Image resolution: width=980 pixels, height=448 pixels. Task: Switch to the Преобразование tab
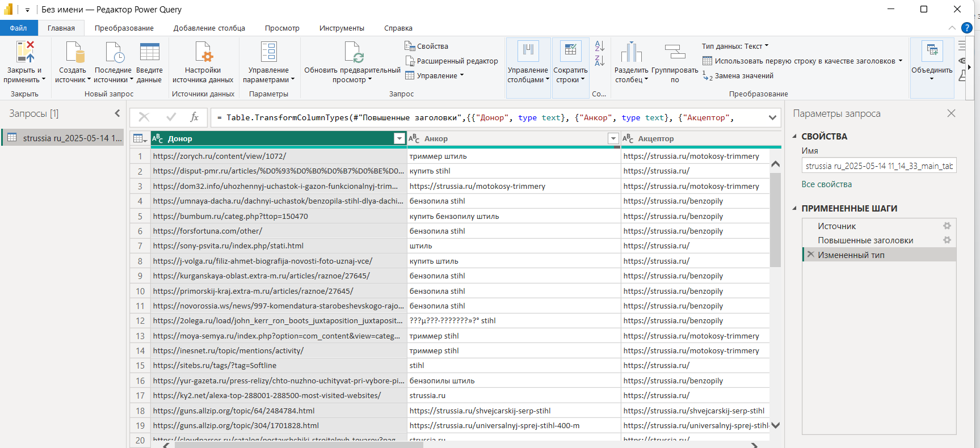coord(124,28)
